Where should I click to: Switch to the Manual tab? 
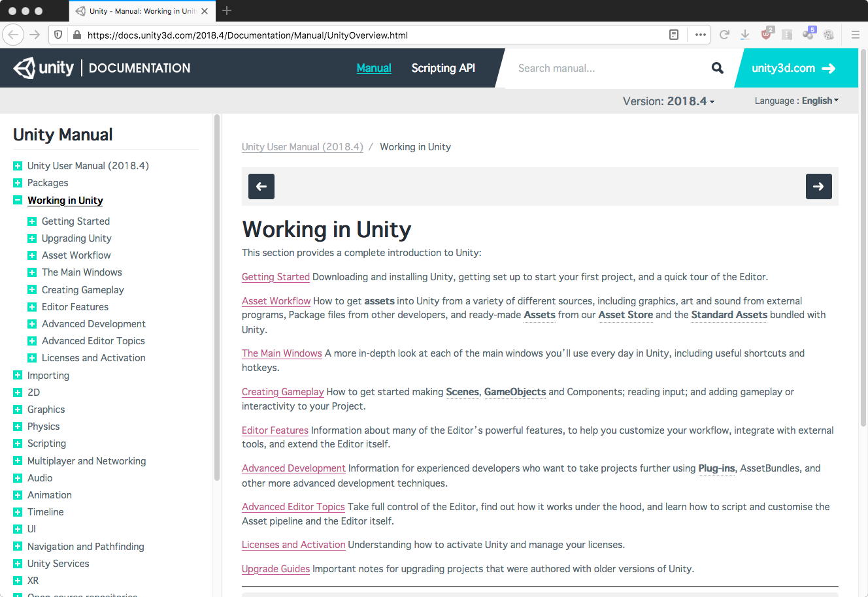pyautogui.click(x=374, y=68)
